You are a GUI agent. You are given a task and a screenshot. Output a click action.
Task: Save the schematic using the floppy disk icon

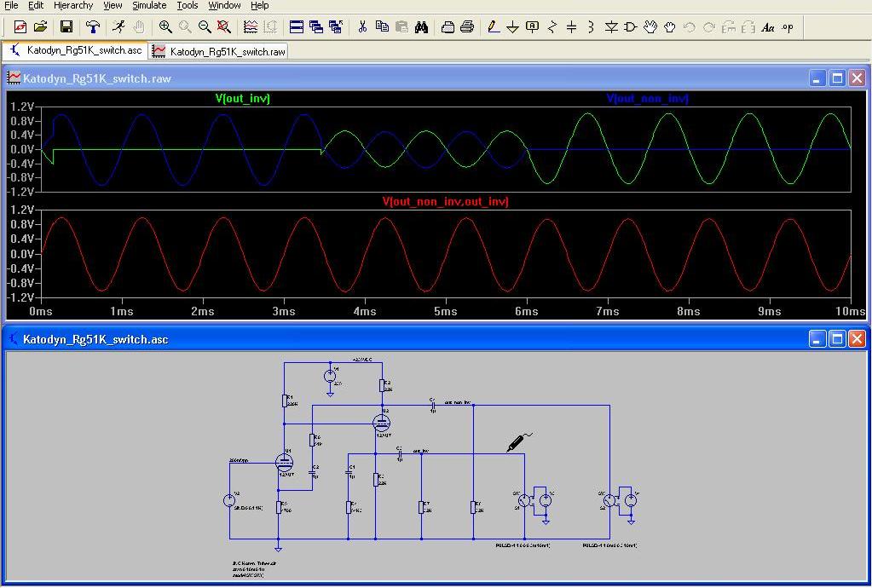66,26
